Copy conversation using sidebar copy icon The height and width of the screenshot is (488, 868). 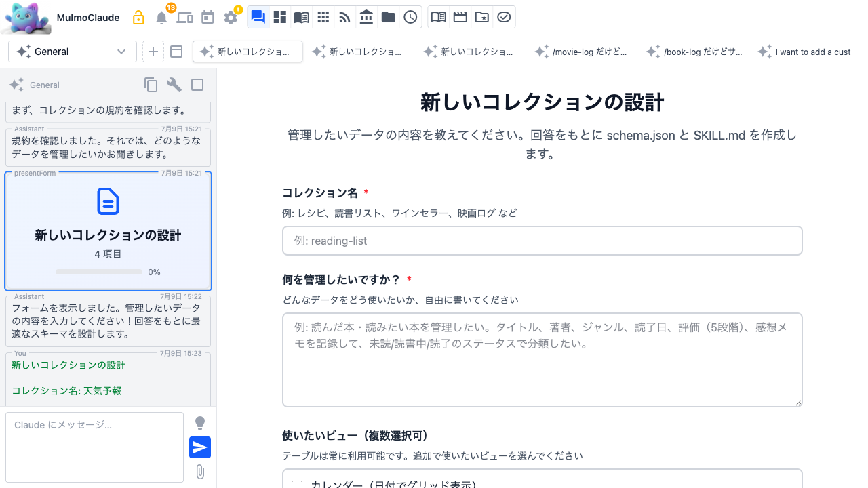coord(151,85)
